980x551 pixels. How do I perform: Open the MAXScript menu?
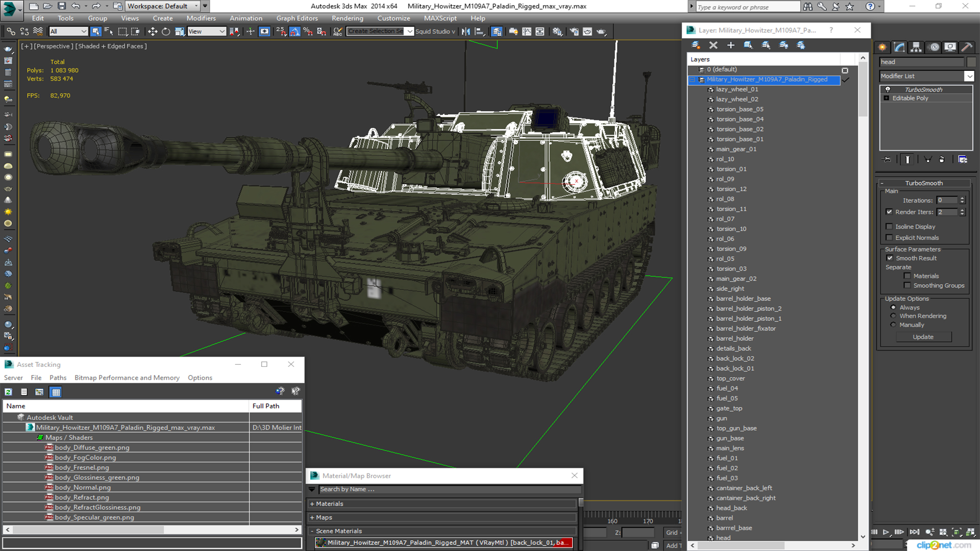[x=440, y=18]
